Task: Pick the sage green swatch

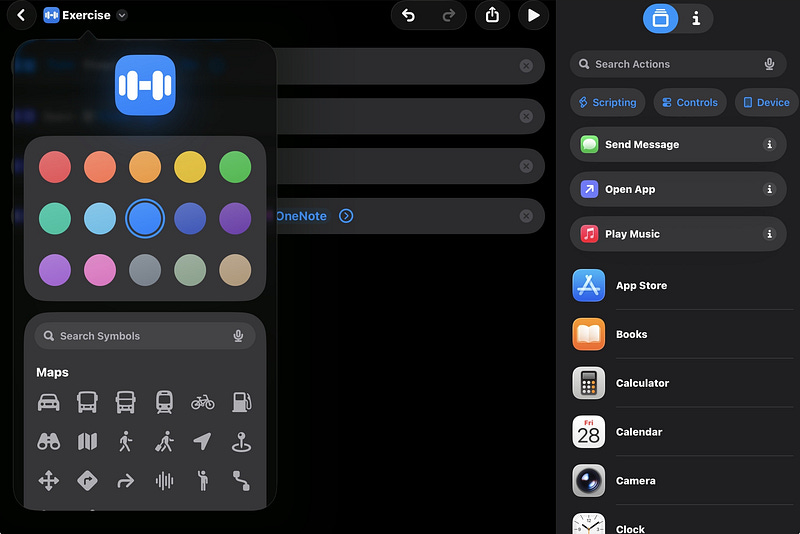Action: (190, 270)
